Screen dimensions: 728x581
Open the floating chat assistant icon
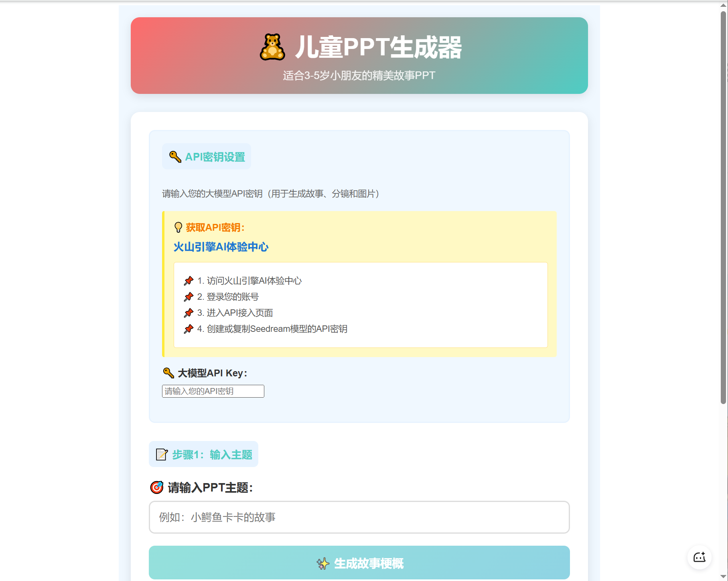click(700, 557)
